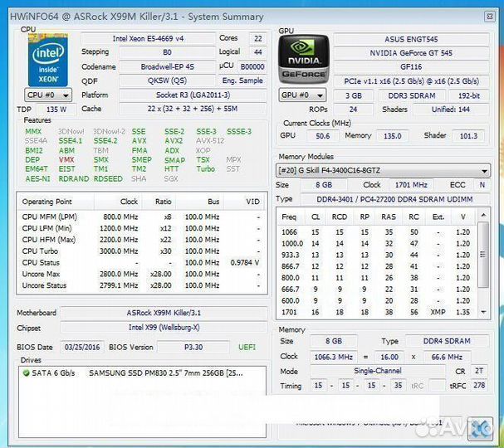504x448 pixels.
Task: Select the 933.3 frequency timing row
Action: [378, 255]
